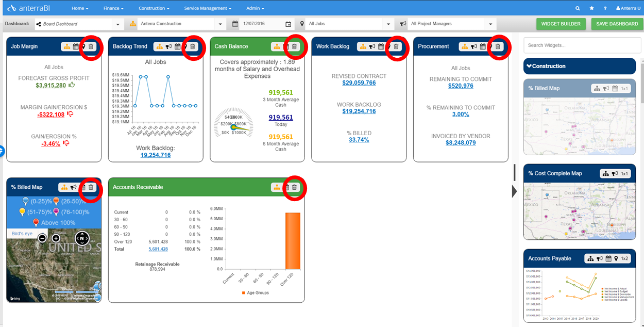Delete the Cash Balance widget using trash icon

(x=294, y=46)
